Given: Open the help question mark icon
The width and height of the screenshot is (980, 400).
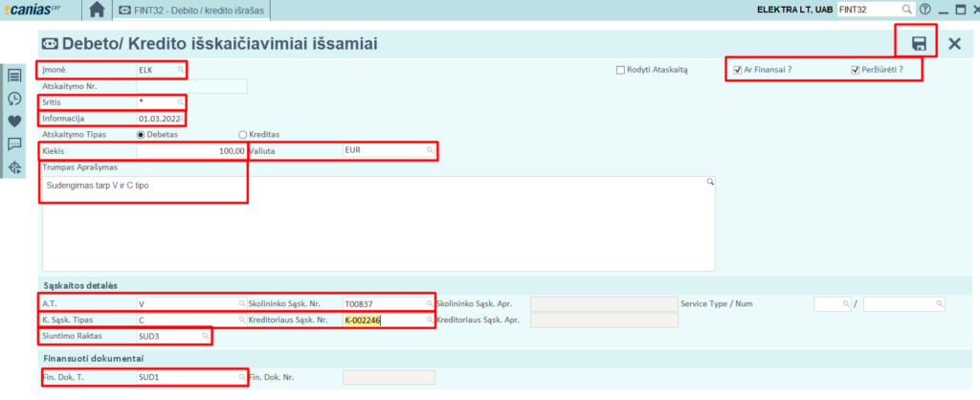Looking at the screenshot, I should coord(924,10).
